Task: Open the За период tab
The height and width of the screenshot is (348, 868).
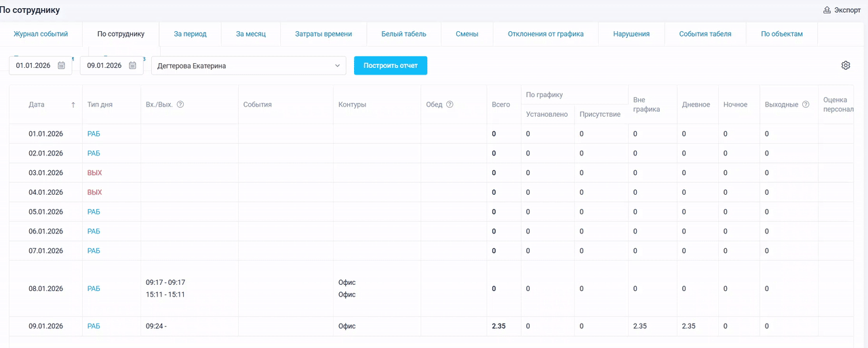Action: [x=190, y=34]
